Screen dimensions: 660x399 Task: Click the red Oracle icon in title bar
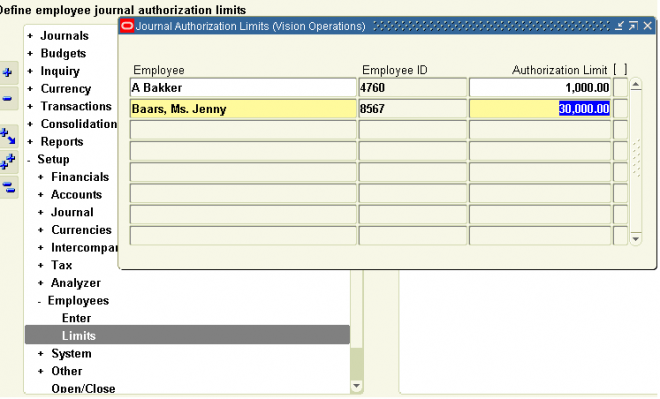coord(127,26)
